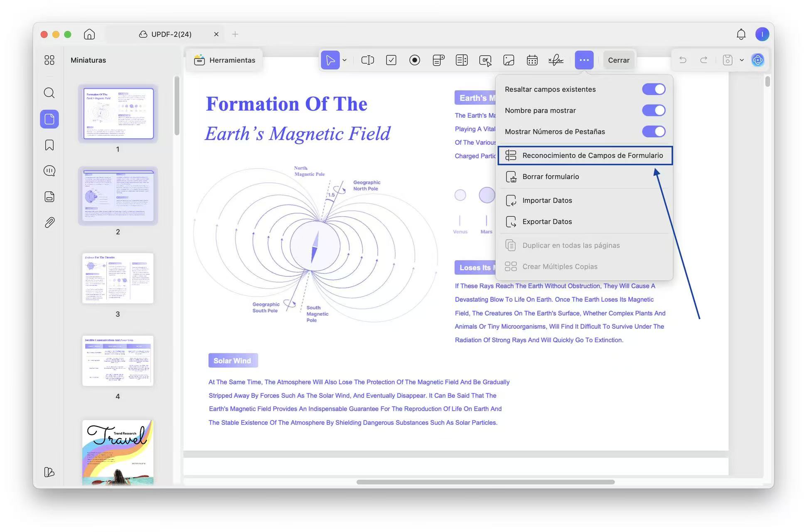Image resolution: width=807 pixels, height=532 pixels.
Task: Select page 3 thumbnail
Action: tap(118, 278)
